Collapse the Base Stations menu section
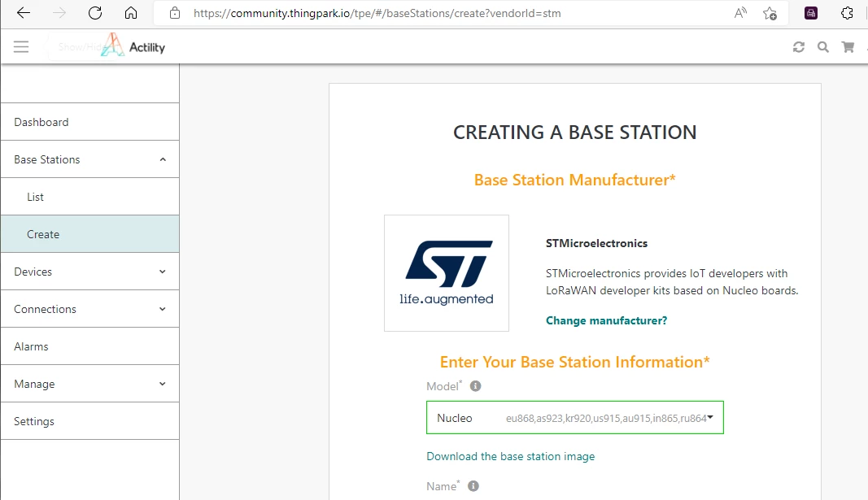 (89, 159)
